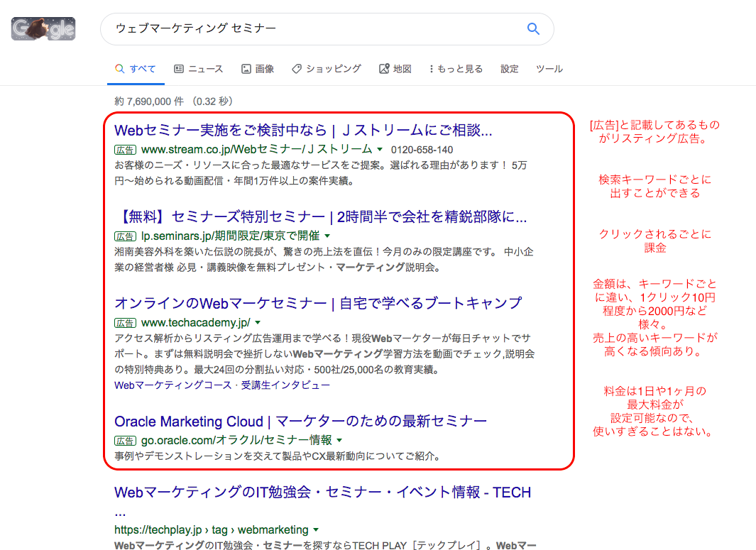756x550 pixels.
Task: Open the 受講生インタビュー sitelink
Action: [x=285, y=385]
